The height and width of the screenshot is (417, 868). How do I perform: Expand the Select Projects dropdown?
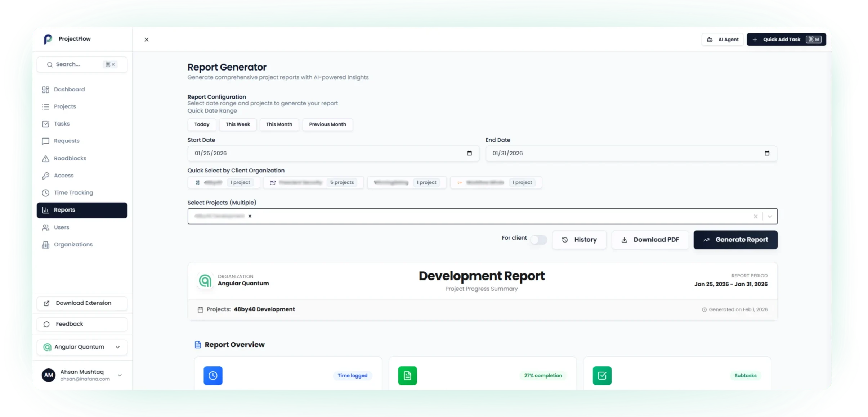[770, 216]
